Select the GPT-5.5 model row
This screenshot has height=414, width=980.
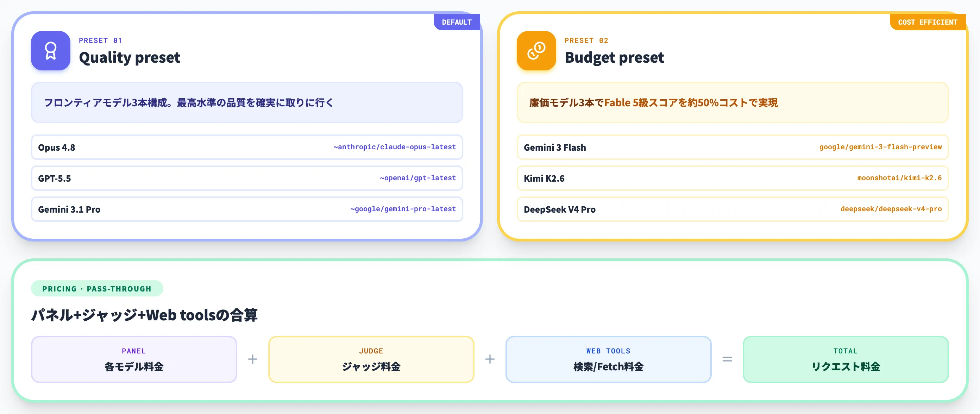247,178
